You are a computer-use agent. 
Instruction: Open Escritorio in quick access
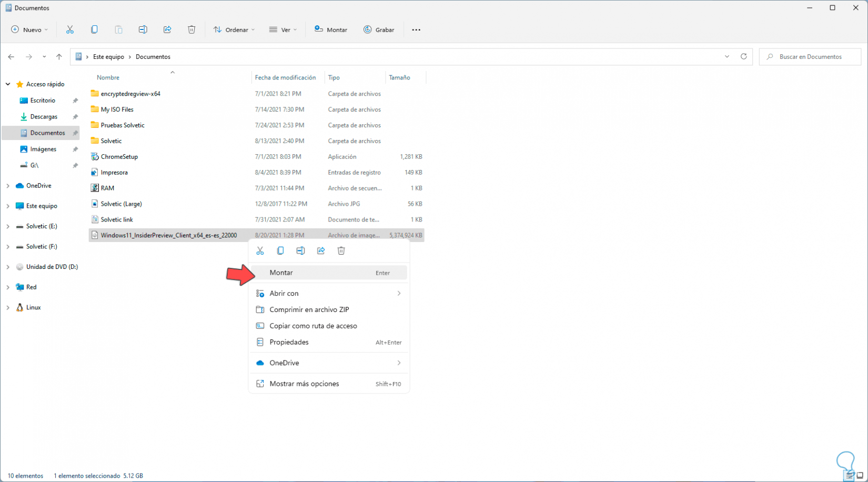pyautogui.click(x=43, y=101)
